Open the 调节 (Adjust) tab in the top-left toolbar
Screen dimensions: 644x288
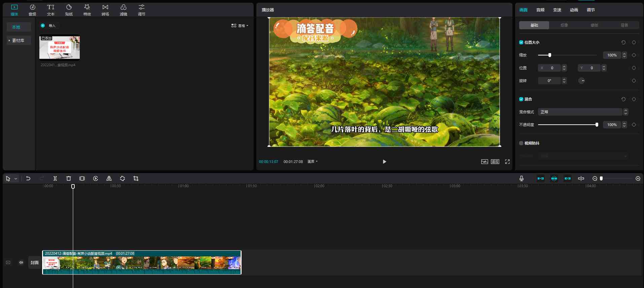pos(141,10)
